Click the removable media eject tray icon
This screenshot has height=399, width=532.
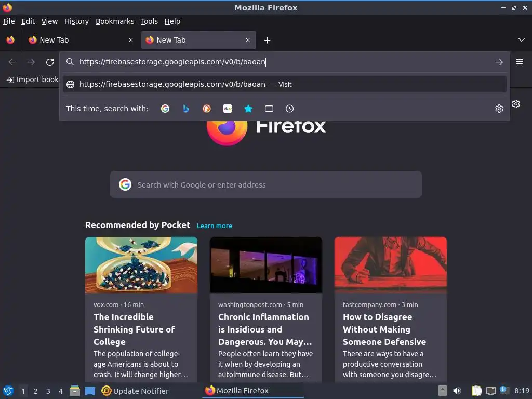pos(443,391)
